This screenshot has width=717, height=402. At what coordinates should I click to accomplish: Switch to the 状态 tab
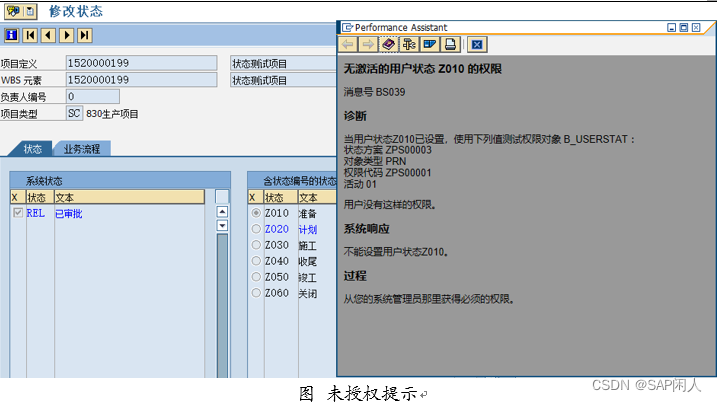point(32,149)
